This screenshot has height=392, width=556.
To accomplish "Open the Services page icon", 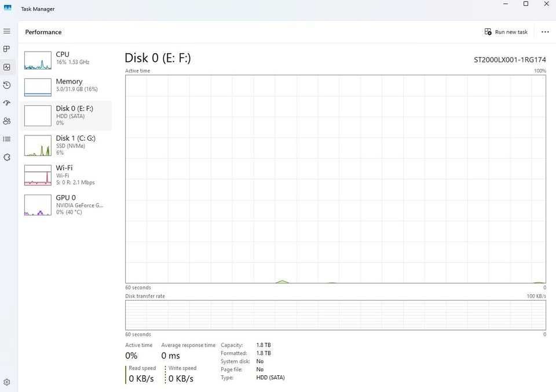I will click(7, 157).
